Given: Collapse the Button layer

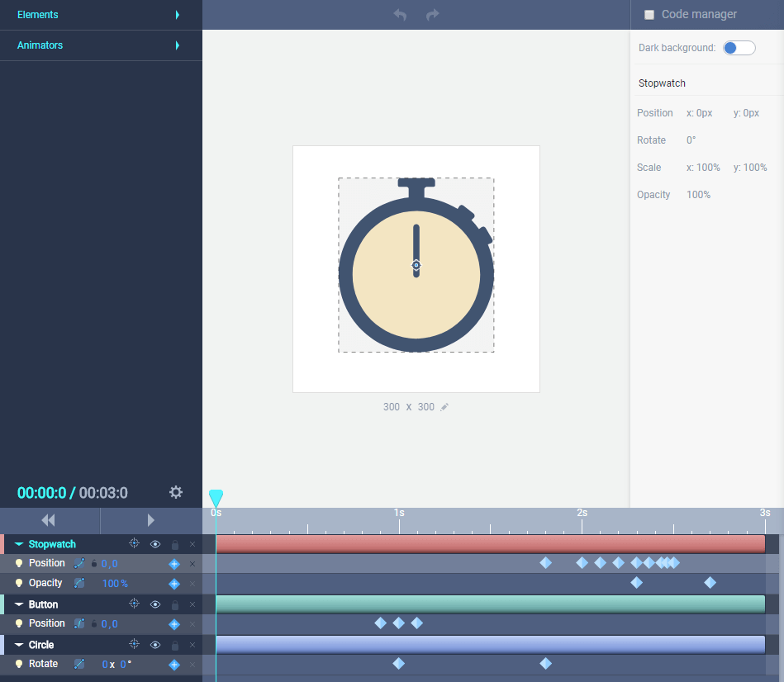Looking at the screenshot, I should (19, 604).
